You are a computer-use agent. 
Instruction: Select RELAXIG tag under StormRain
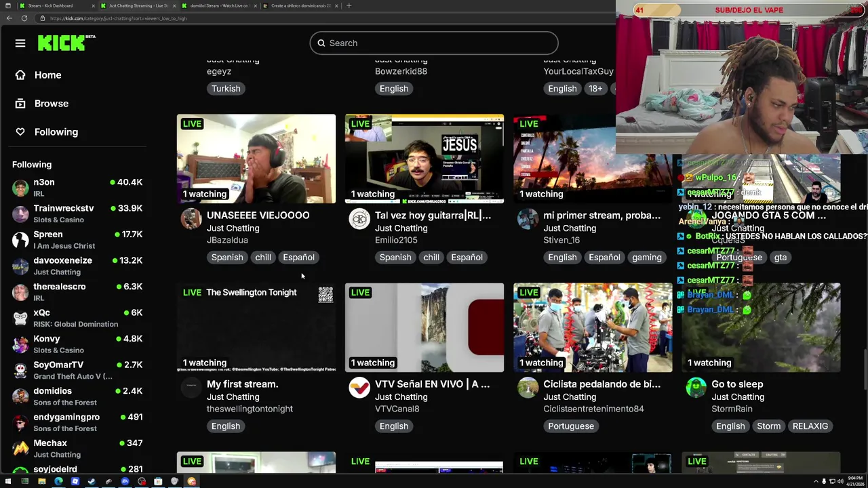(810, 426)
